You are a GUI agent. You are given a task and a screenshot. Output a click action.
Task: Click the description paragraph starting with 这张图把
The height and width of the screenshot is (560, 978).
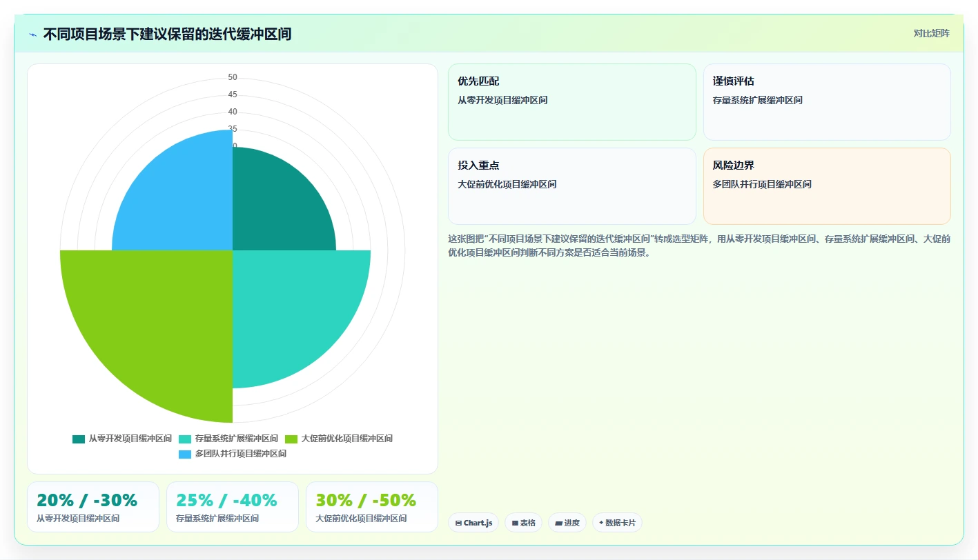pyautogui.click(x=699, y=246)
